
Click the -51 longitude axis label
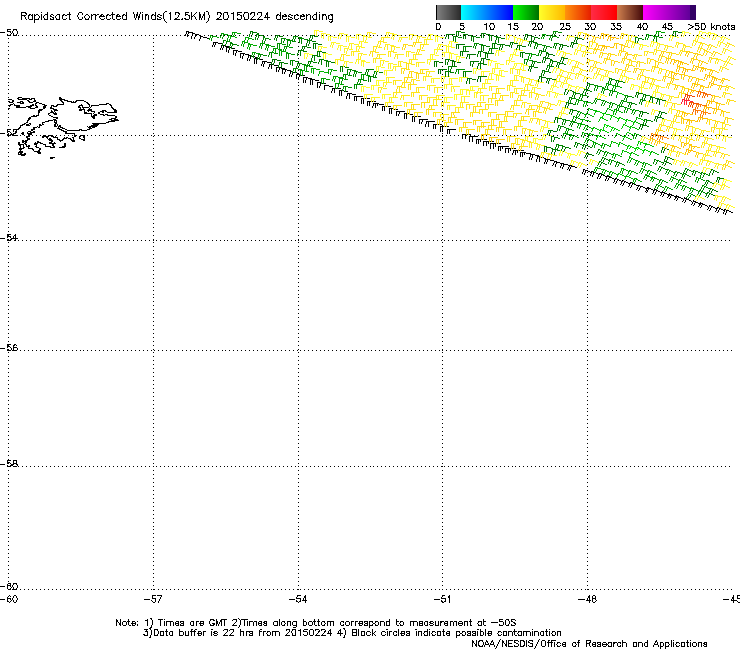442,599
